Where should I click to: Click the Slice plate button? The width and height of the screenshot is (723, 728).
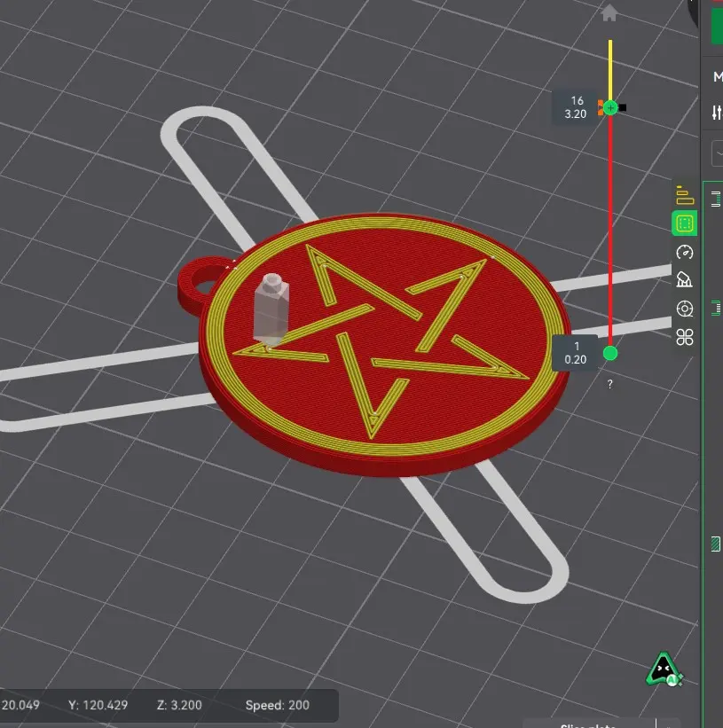coord(588,724)
